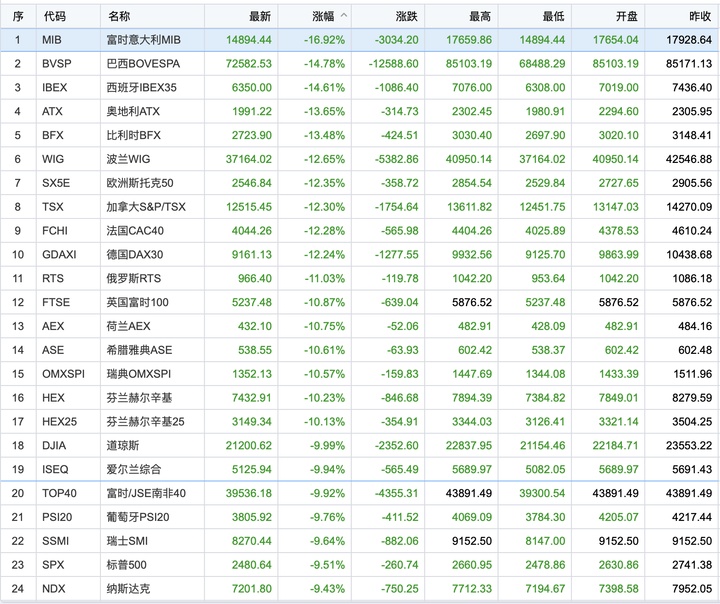Click the sort arrow beside 涨幅 header
The height and width of the screenshot is (604, 720).
pos(344,16)
